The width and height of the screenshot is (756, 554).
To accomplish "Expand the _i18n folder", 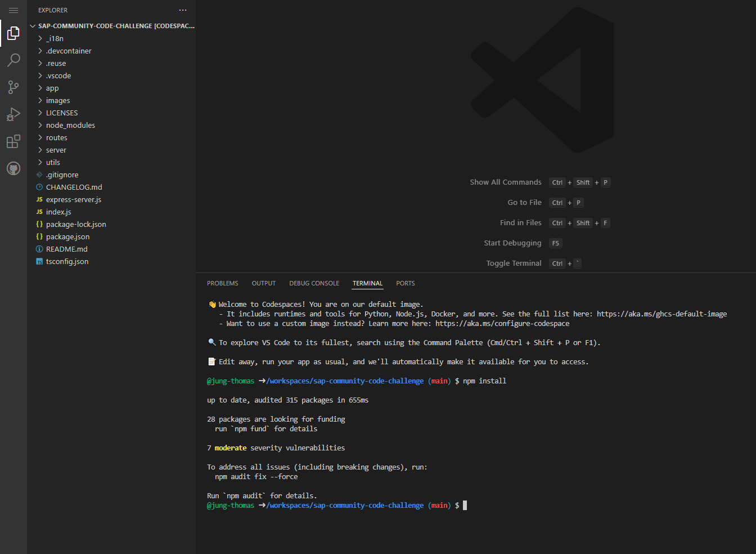I will click(40, 38).
